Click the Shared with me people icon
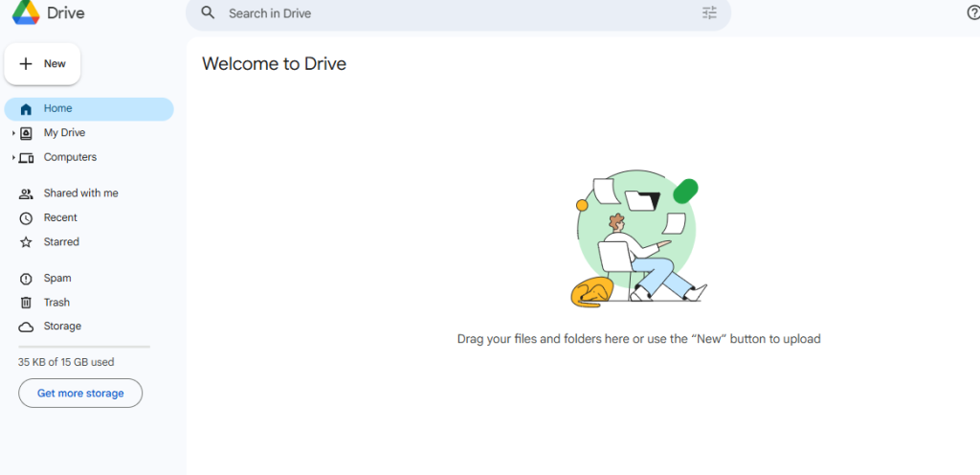Viewport: 980px width, 475px height. 26,193
